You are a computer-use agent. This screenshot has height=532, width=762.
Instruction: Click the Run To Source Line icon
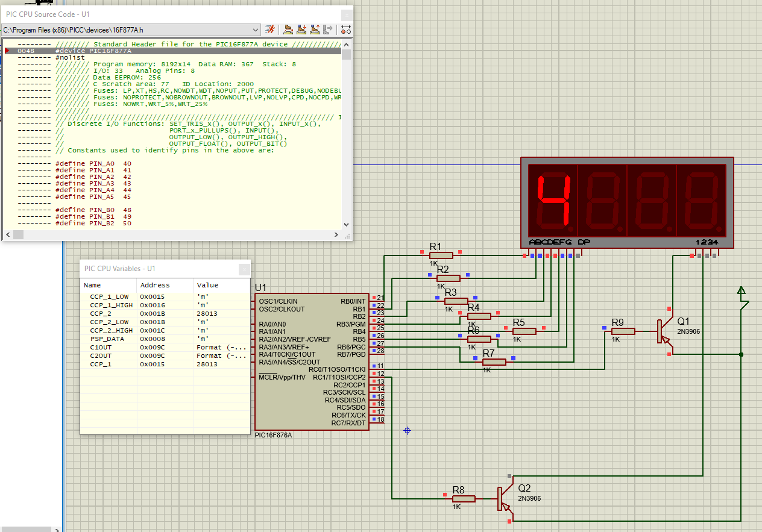(328, 29)
